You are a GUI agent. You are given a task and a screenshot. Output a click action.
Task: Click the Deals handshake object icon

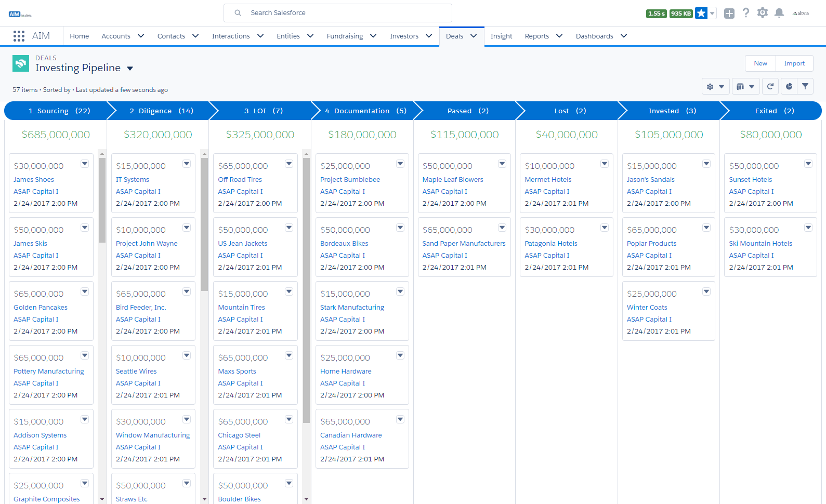pyautogui.click(x=21, y=63)
